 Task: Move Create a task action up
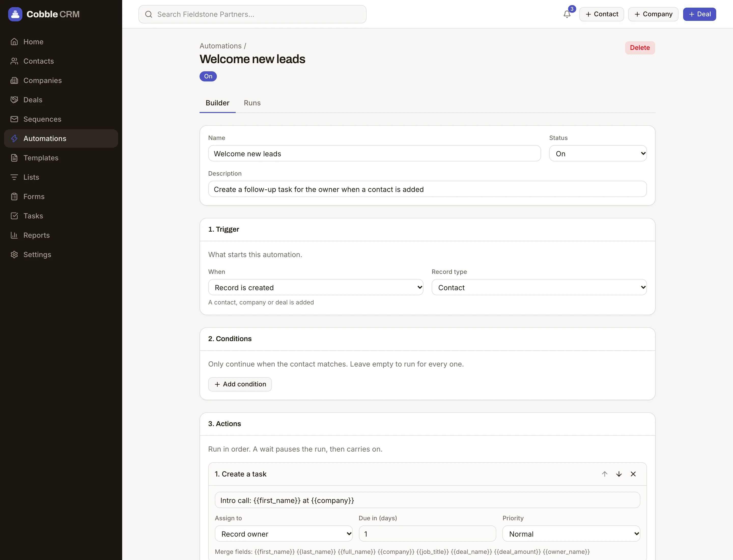605,474
